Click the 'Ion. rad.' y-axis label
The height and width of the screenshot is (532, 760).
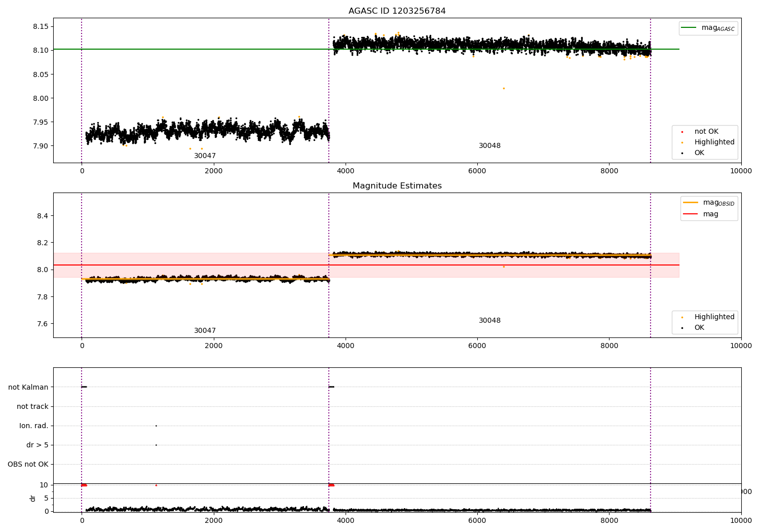click(x=34, y=426)
